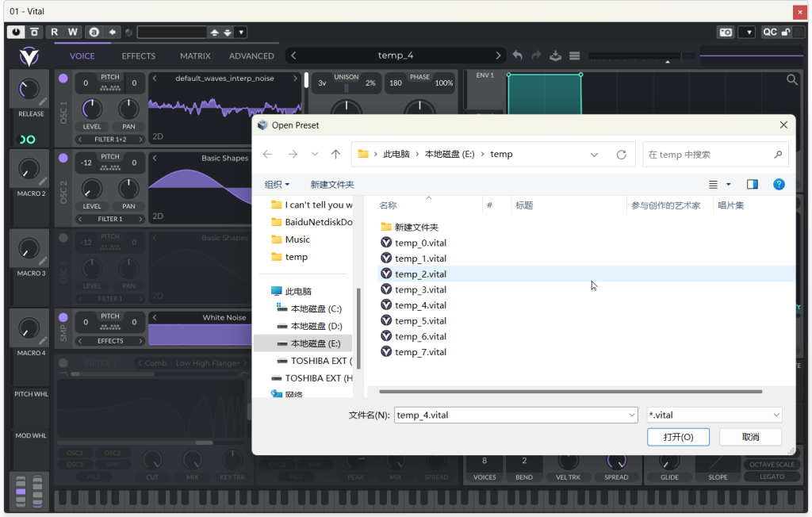Image resolution: width=812 pixels, height=517 pixels.
Task: Select temp_2.vital file
Action: tap(420, 274)
